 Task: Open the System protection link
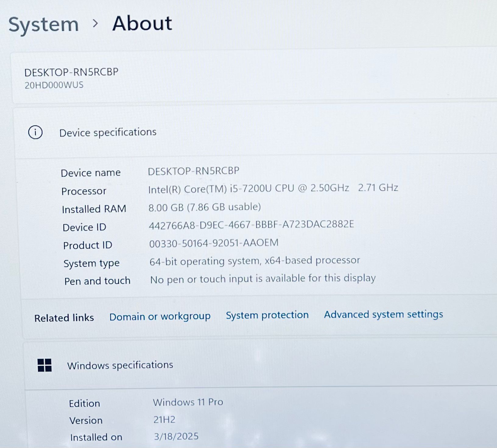267,315
